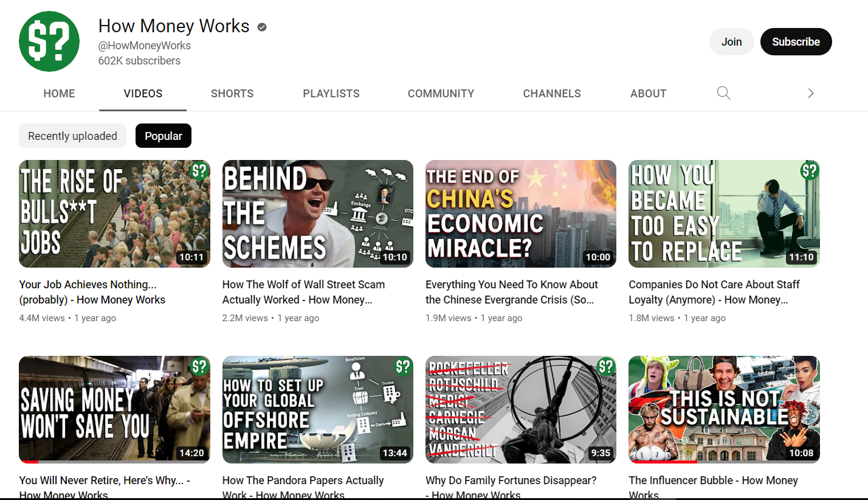Image resolution: width=868 pixels, height=500 pixels.
Task: Expand more tabs with the right chevron arrow
Action: point(810,93)
